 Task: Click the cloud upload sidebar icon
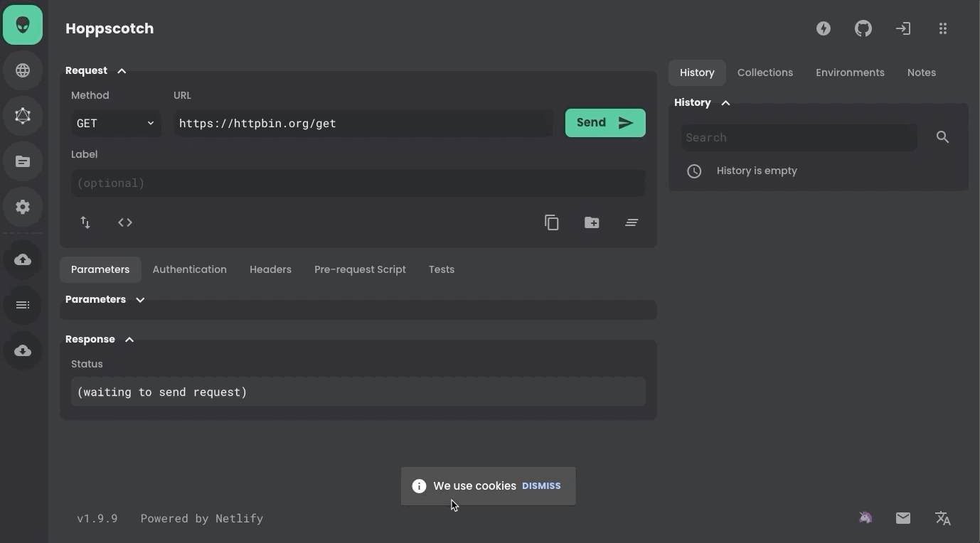pos(23,259)
